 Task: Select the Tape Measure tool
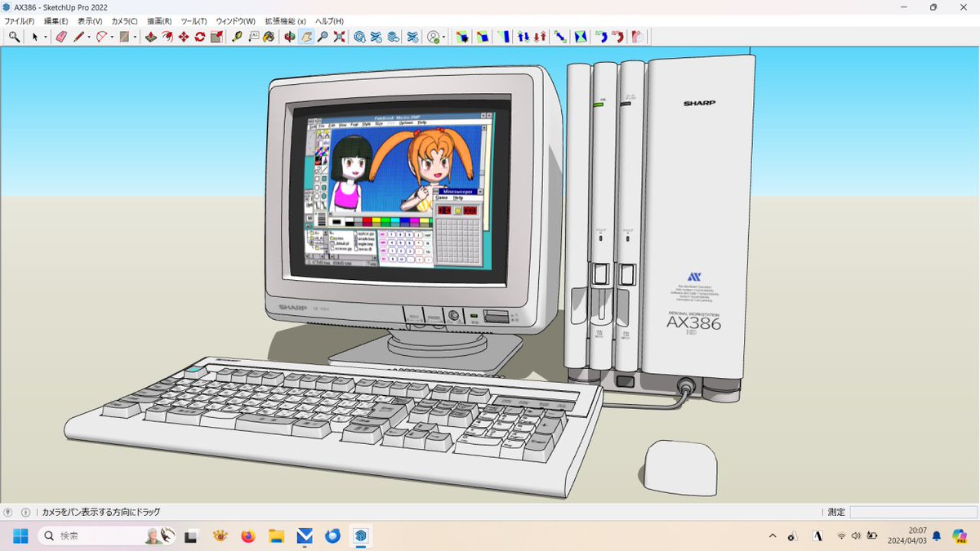pos(238,37)
